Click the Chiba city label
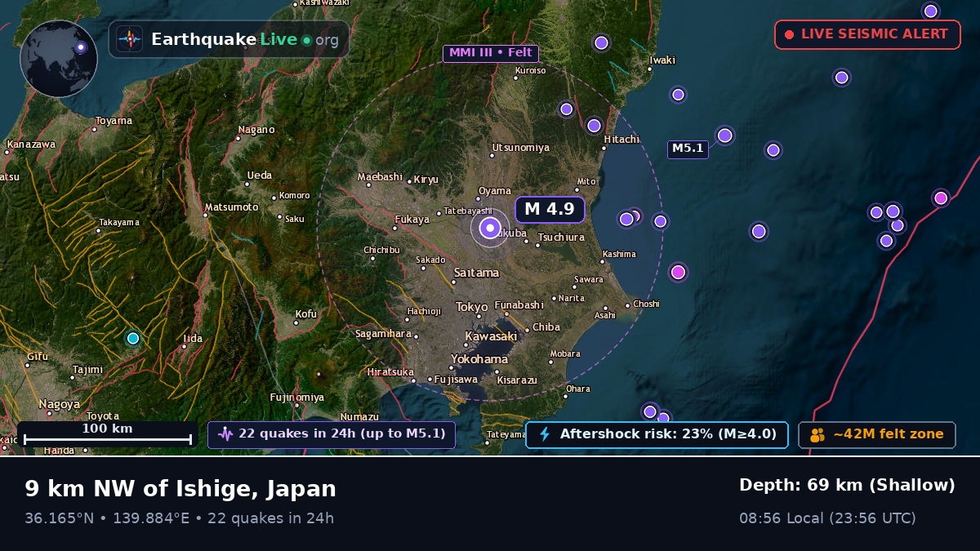980x551 pixels. (x=546, y=327)
